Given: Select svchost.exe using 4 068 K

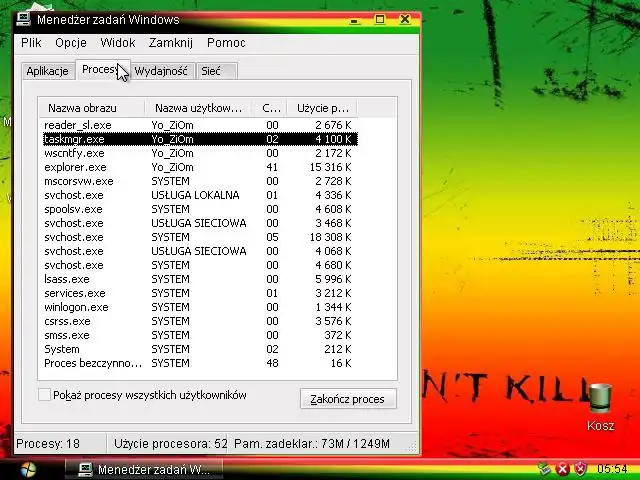Looking at the screenshot, I should pos(200,251).
